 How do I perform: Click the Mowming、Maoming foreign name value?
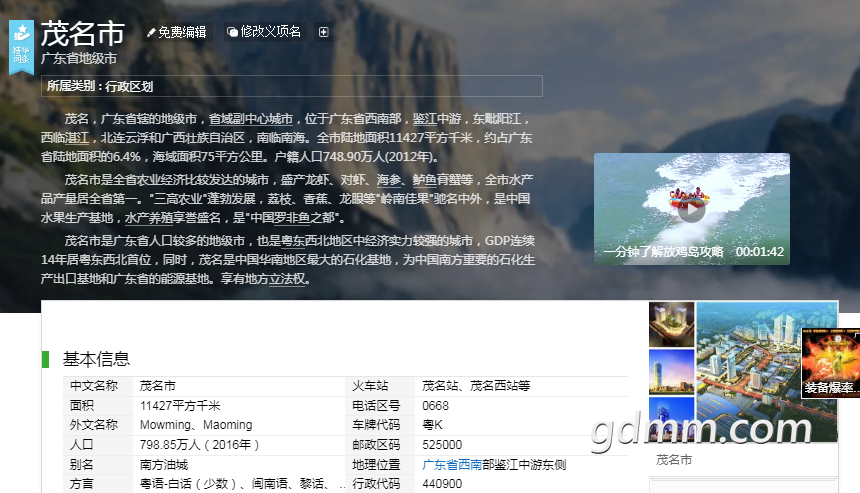pyautogui.click(x=196, y=425)
